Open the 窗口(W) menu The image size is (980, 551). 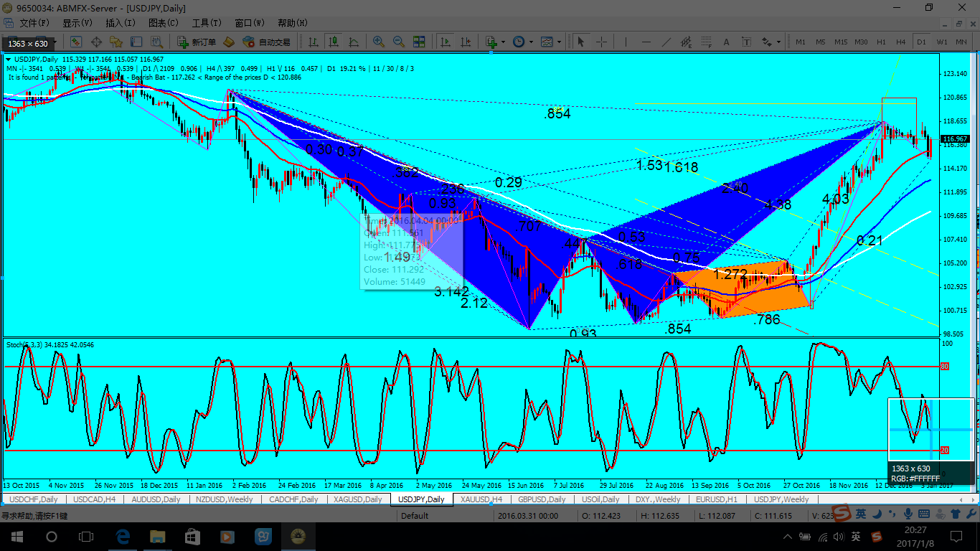(250, 23)
